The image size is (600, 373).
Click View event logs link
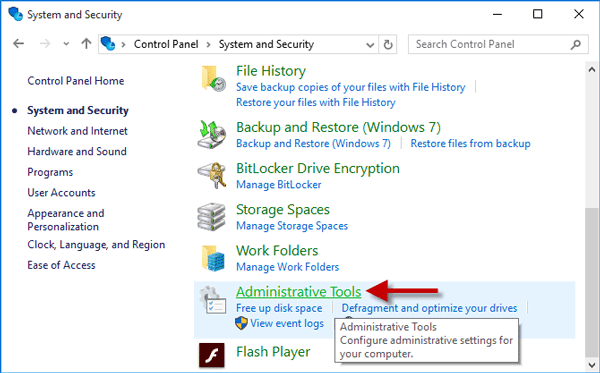[x=287, y=324]
